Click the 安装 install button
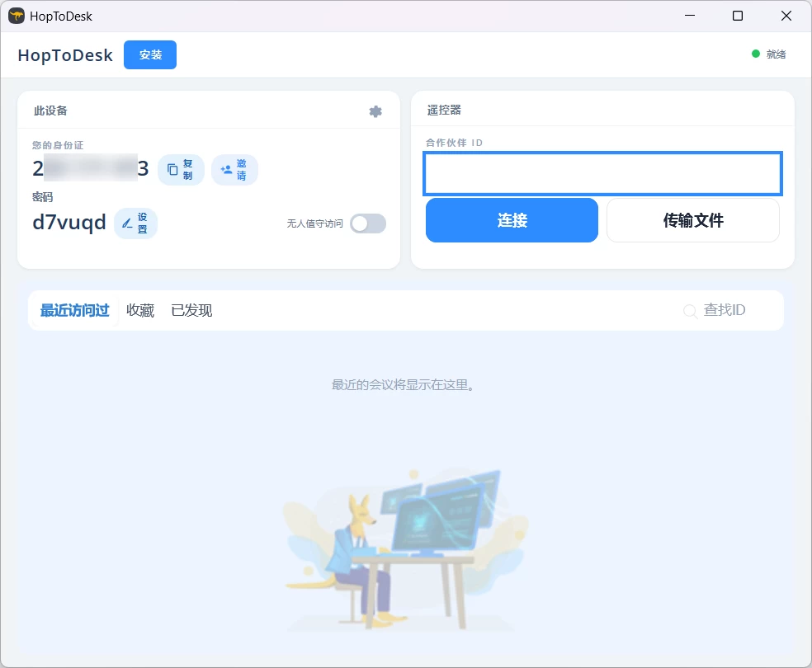 150,55
